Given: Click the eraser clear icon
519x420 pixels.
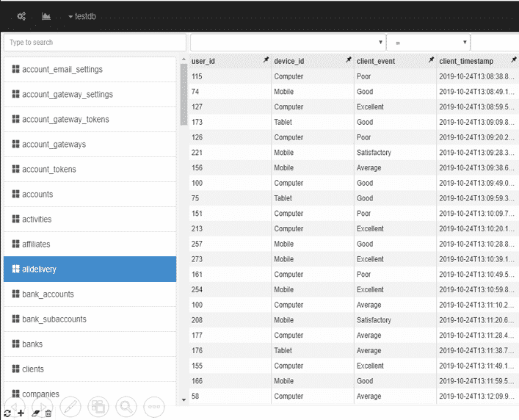Looking at the screenshot, I should point(35,413).
